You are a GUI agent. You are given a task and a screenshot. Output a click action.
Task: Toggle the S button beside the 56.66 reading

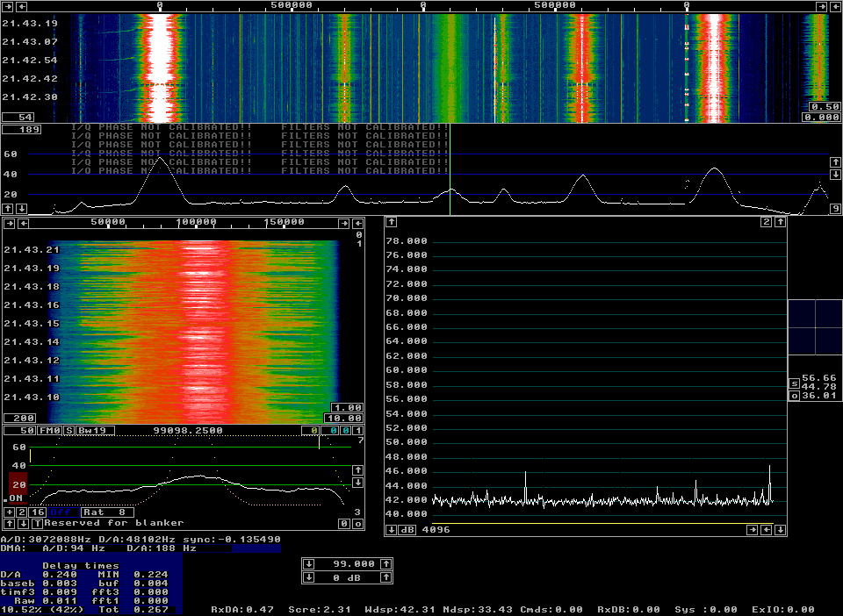(x=794, y=383)
